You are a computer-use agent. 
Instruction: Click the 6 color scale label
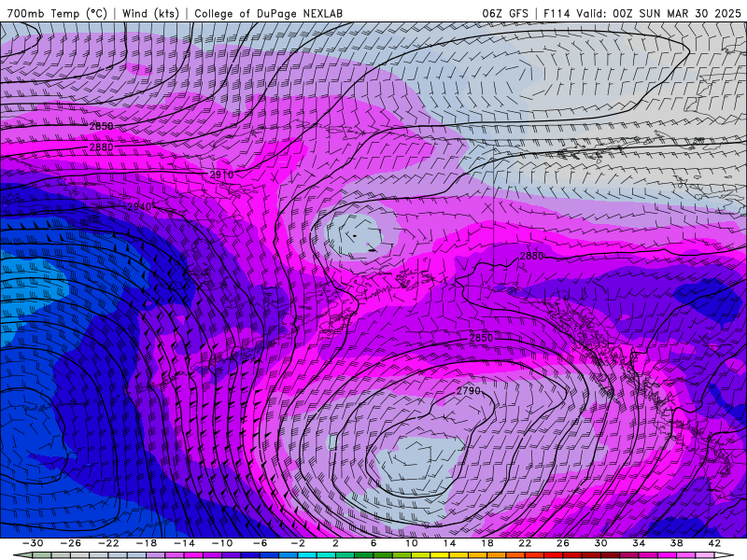(x=373, y=543)
